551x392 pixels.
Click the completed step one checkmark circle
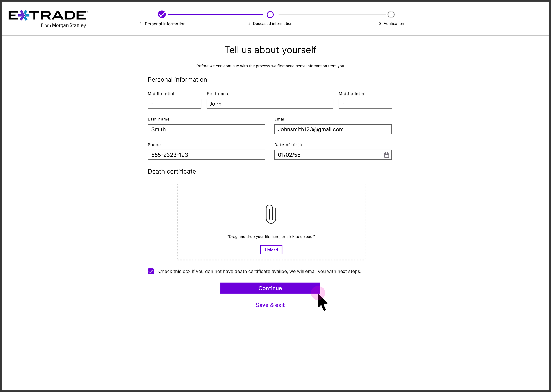pos(162,15)
